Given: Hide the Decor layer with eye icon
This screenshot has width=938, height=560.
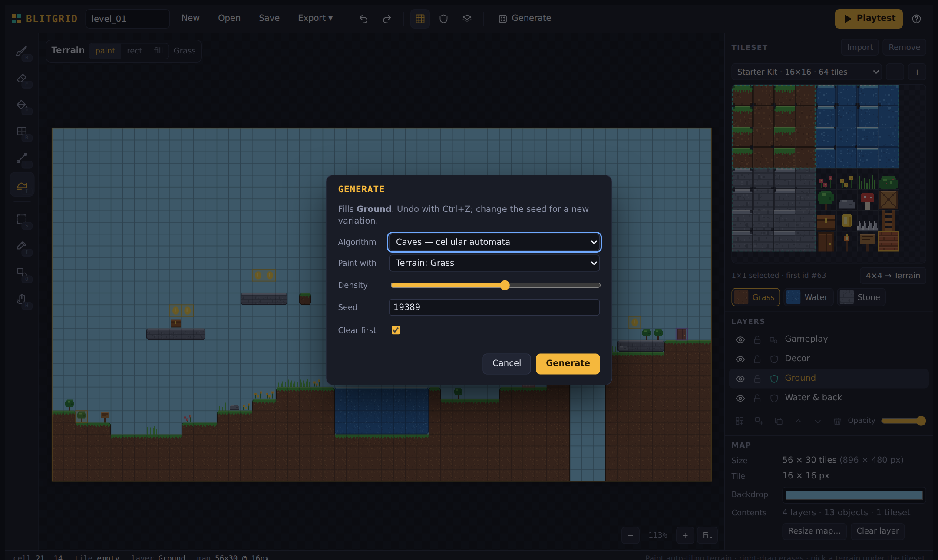Looking at the screenshot, I should 740,359.
